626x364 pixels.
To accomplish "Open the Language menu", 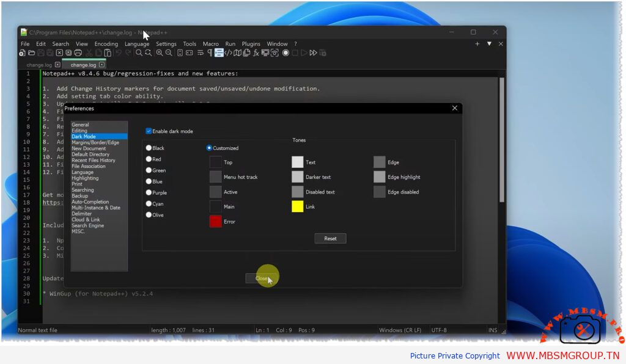I will (136, 44).
